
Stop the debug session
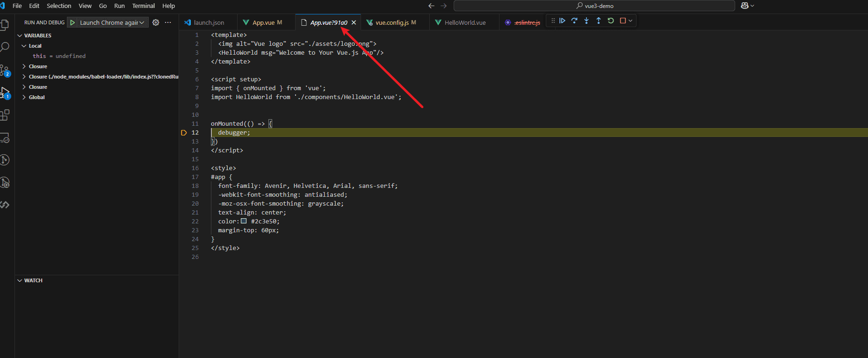[x=623, y=21]
